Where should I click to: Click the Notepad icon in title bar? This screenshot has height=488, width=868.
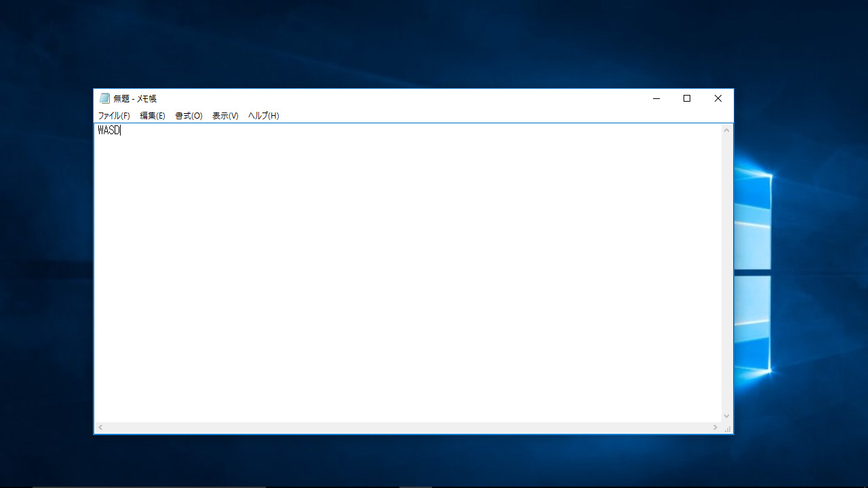click(x=104, y=98)
